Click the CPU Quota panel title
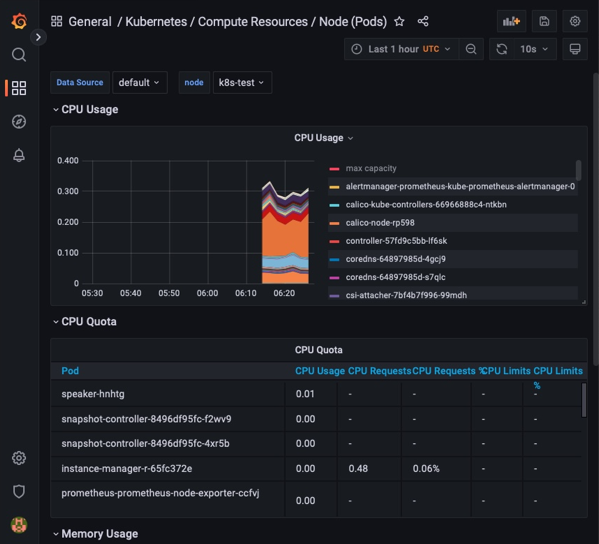The height and width of the screenshot is (544, 599). [x=319, y=350]
